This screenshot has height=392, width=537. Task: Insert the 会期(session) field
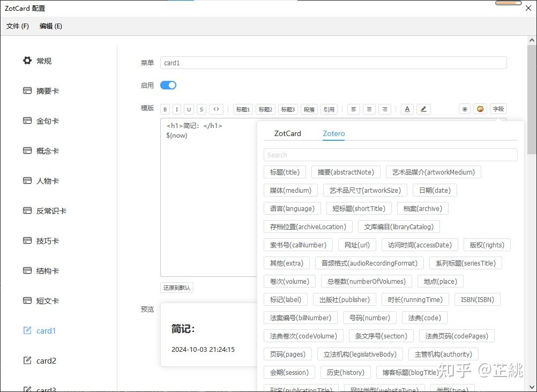coord(289,373)
